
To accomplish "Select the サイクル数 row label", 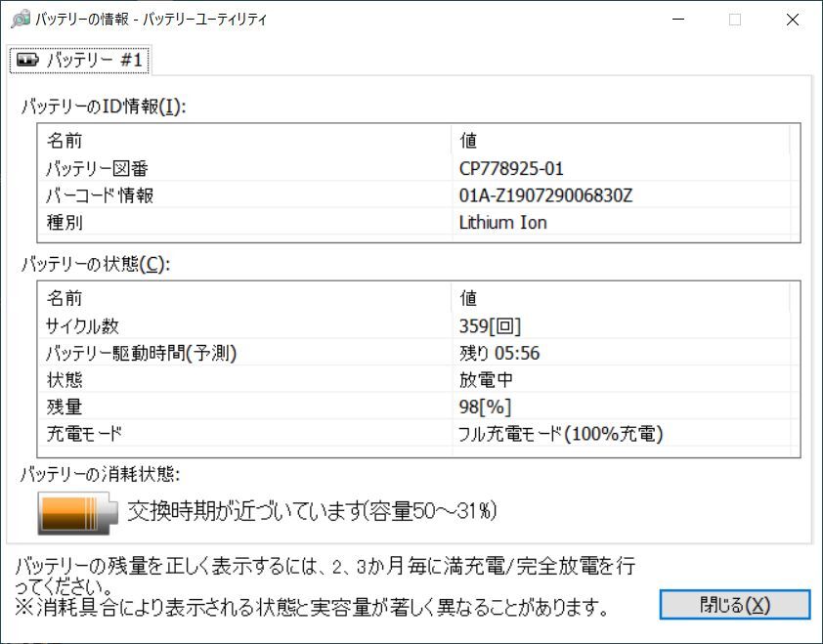I will pos(82,326).
